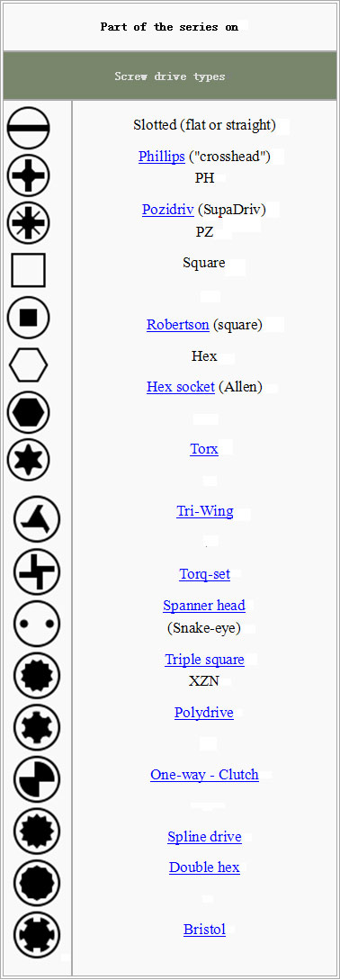
Task: Click the slotted screw drive icon
Action: 28,128
